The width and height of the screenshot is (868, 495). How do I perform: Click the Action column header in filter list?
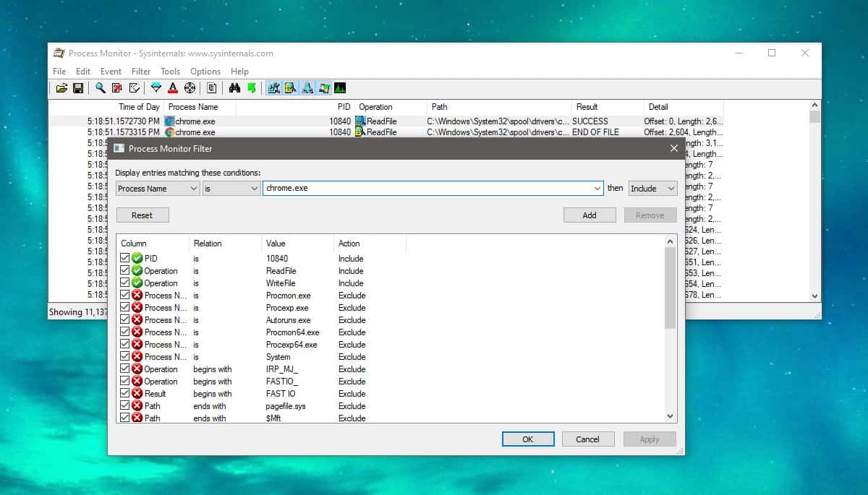[370, 243]
